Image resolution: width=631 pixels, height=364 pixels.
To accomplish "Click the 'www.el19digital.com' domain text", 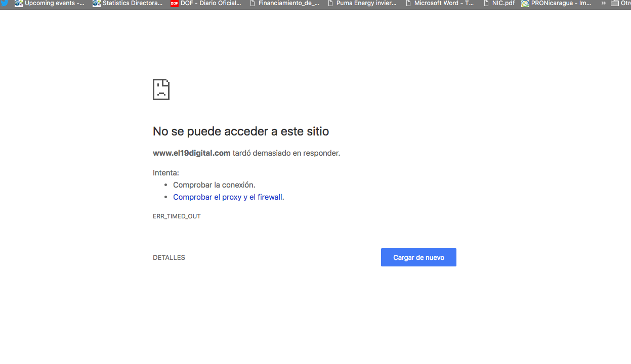I will 192,153.
